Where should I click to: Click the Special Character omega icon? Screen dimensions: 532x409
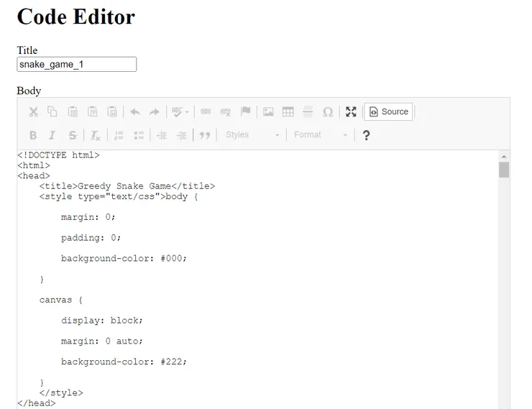(x=328, y=112)
